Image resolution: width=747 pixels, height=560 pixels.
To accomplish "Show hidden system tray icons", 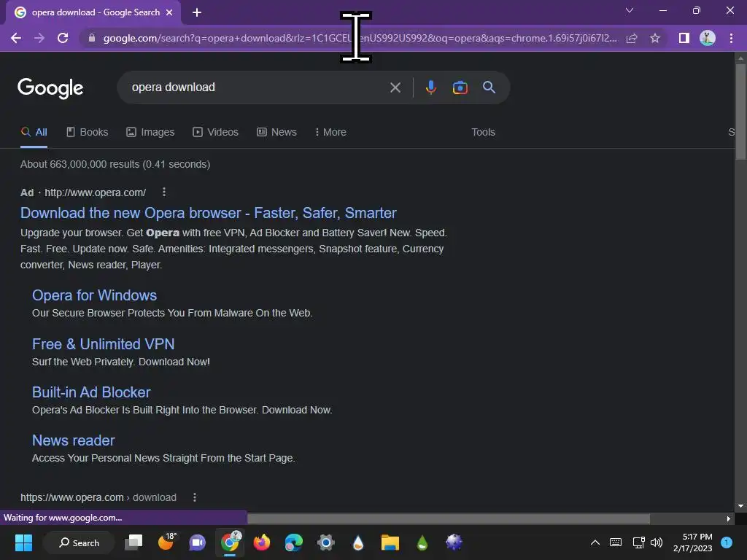I will (595, 542).
